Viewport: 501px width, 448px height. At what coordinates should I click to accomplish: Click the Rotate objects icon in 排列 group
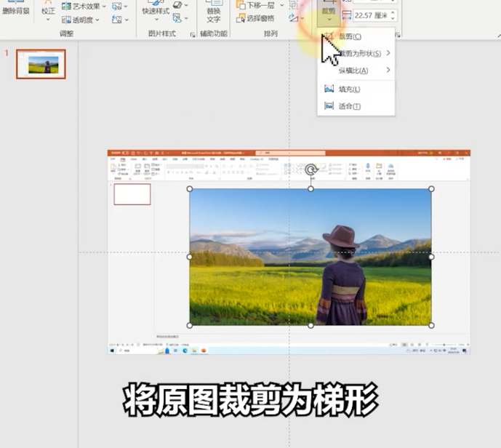point(293,18)
